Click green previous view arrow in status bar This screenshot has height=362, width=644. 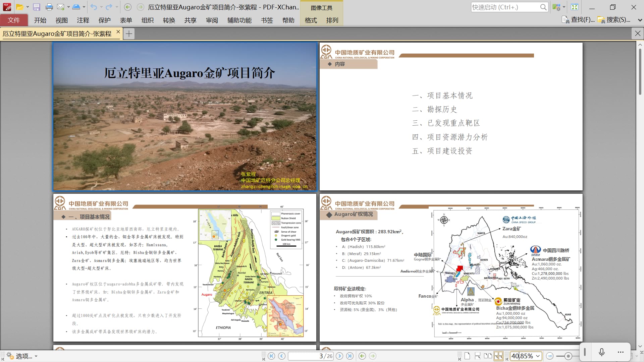(362, 356)
